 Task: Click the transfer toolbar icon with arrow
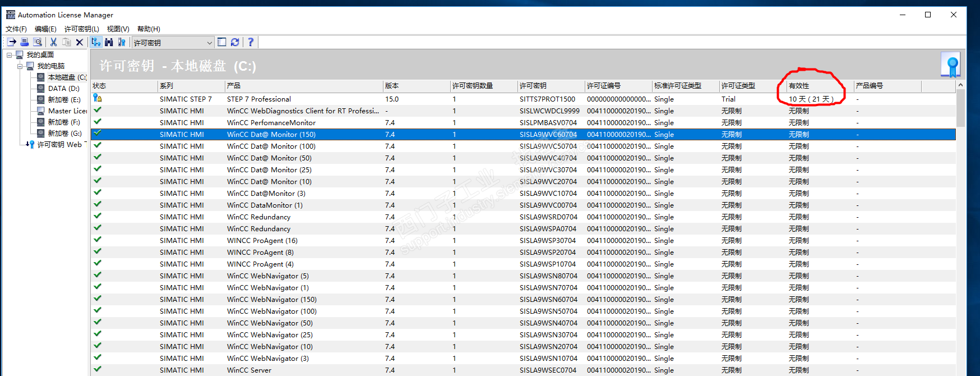click(x=12, y=42)
